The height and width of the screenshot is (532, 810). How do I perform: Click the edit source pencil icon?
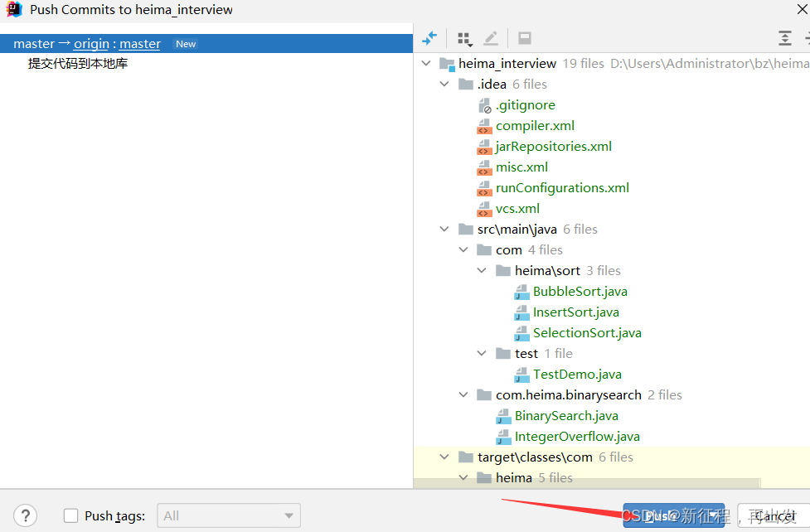pyautogui.click(x=491, y=38)
